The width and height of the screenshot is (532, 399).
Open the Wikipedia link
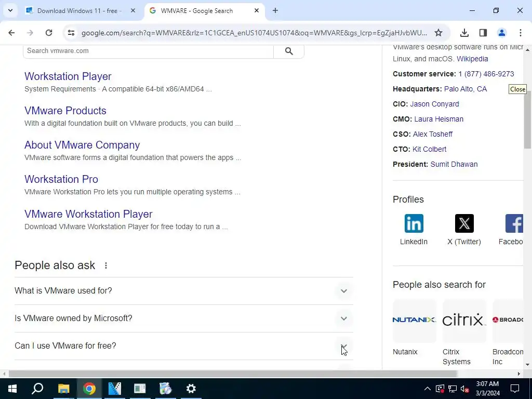tap(472, 59)
